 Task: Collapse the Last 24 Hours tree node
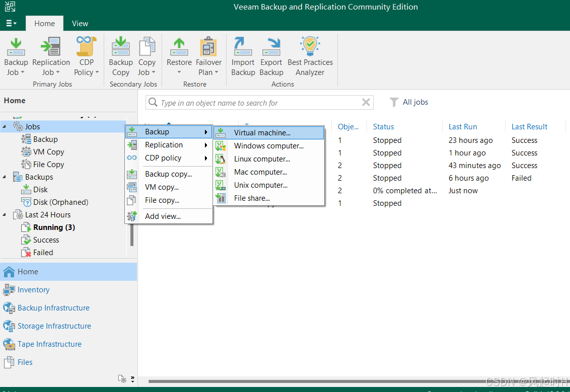[x=5, y=215]
